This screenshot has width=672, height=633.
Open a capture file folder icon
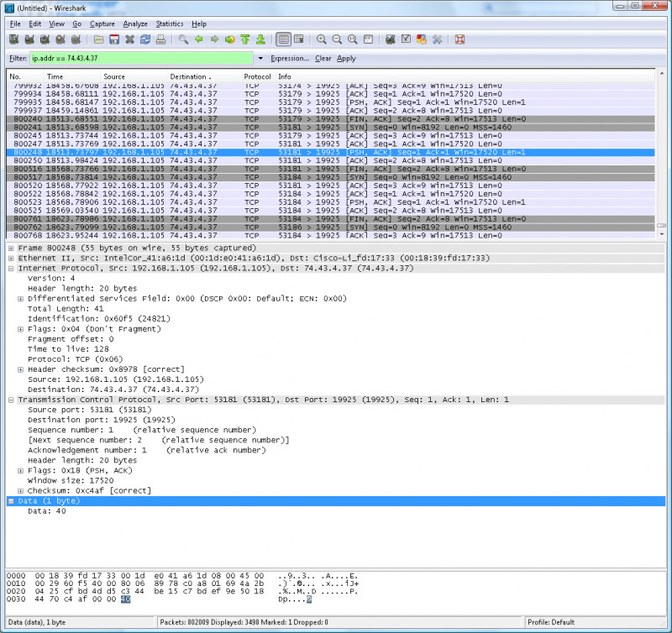point(98,39)
